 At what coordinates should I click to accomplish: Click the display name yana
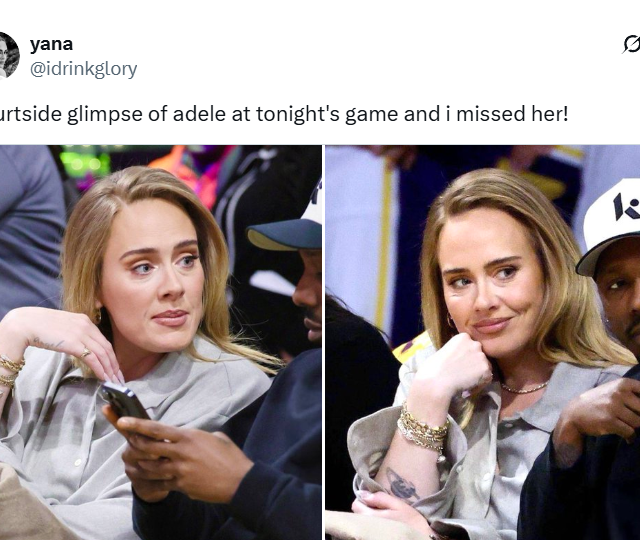coord(51,44)
